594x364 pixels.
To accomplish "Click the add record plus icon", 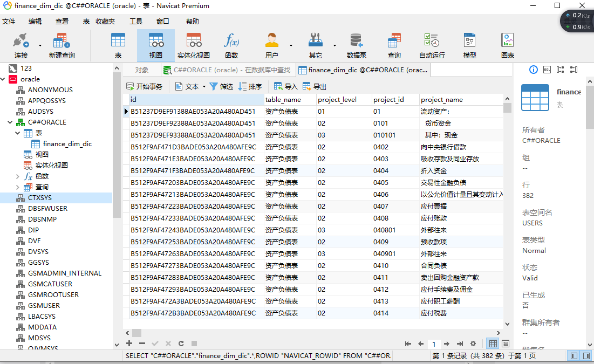I will click(129, 344).
